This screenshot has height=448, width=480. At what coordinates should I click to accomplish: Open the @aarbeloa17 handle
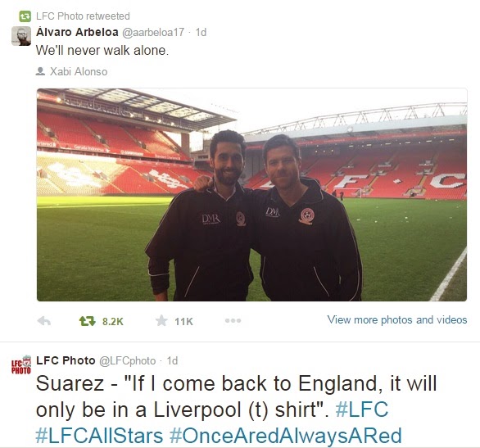pos(153,32)
